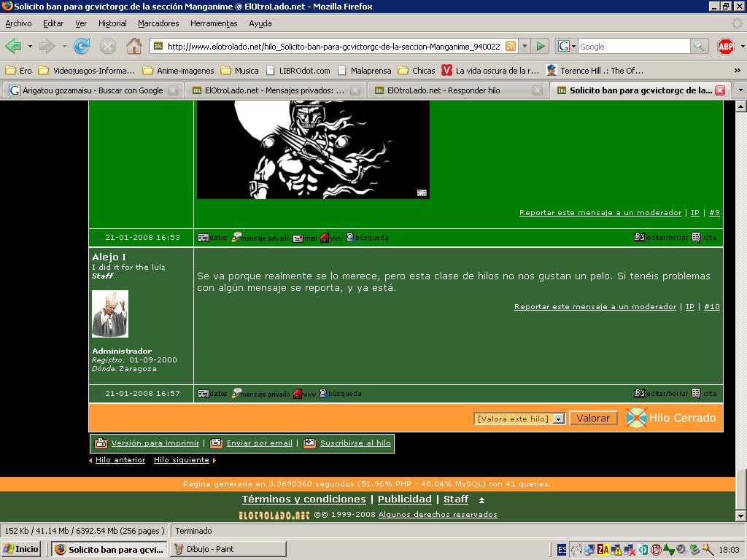The image size is (747, 560).
Task: Click Versión para imprimir link
Action: click(x=155, y=443)
